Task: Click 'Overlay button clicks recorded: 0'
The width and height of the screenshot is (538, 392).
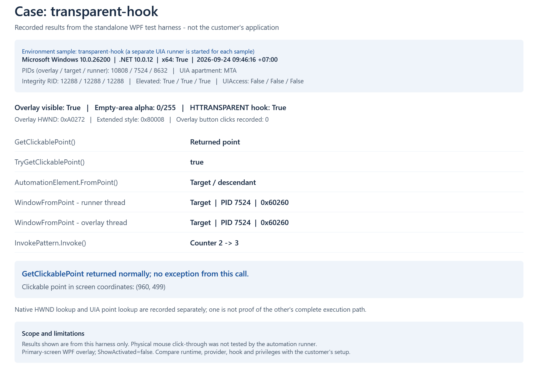Action: (222, 120)
